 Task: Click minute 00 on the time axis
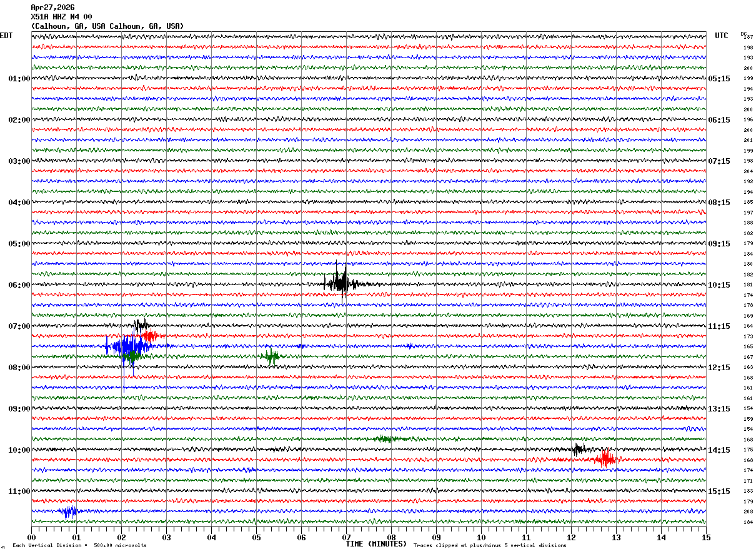click(x=31, y=537)
